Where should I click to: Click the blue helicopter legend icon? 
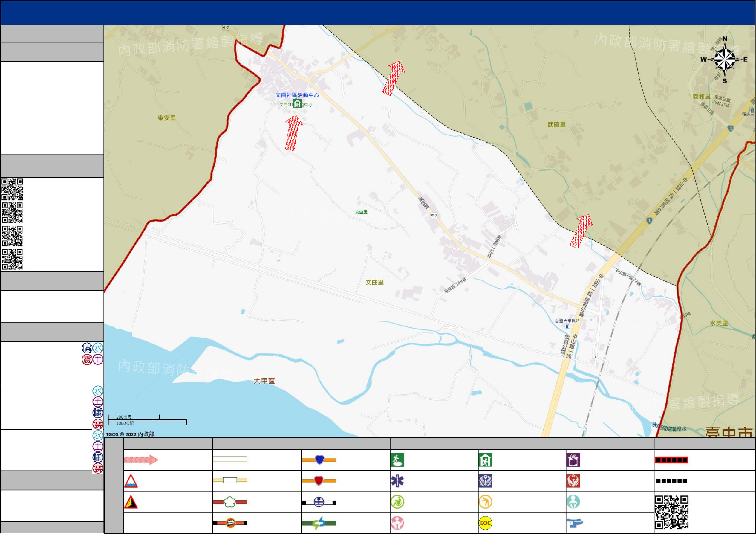coord(575,523)
